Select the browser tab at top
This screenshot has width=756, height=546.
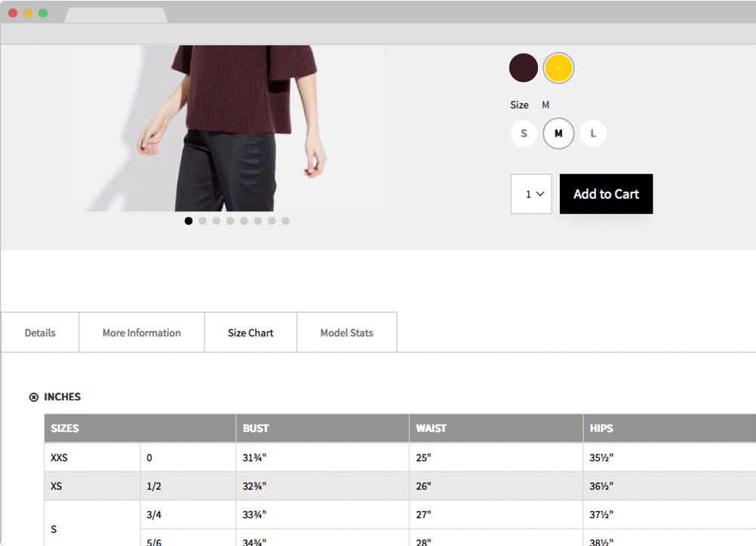pos(115,15)
